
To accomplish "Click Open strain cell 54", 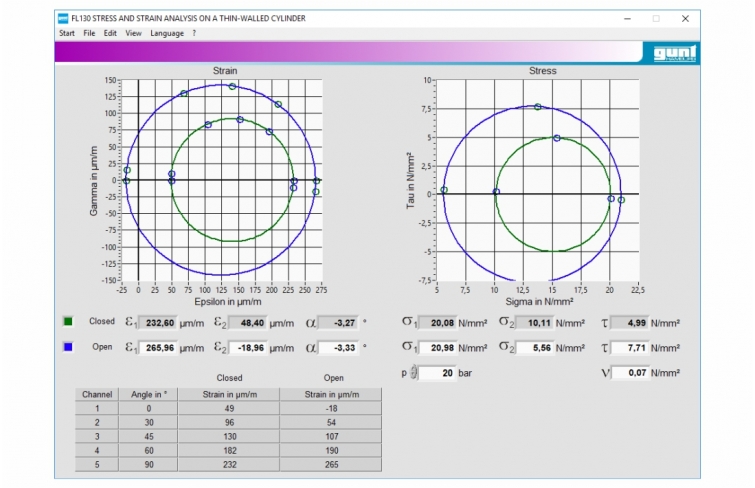I will (331, 422).
